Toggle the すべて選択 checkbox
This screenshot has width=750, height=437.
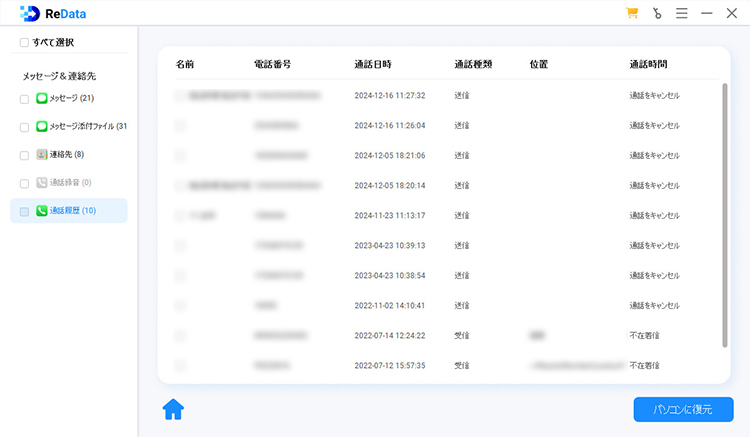tap(24, 43)
